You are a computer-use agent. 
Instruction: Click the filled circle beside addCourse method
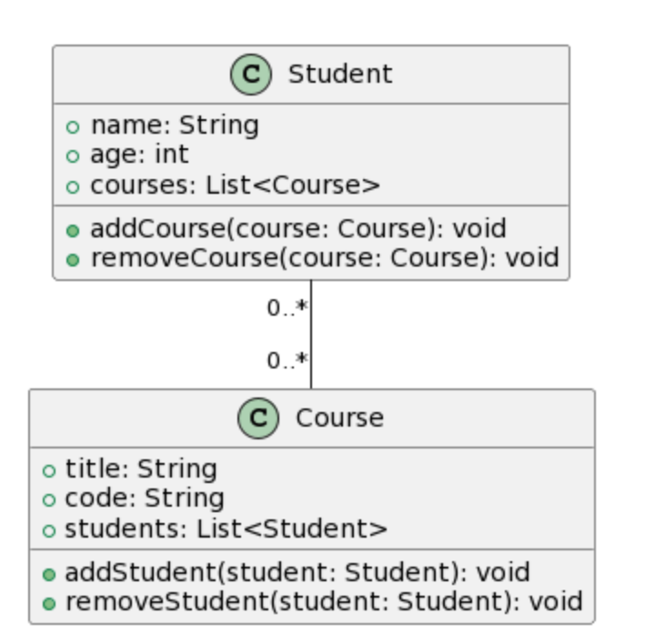pyautogui.click(x=74, y=229)
